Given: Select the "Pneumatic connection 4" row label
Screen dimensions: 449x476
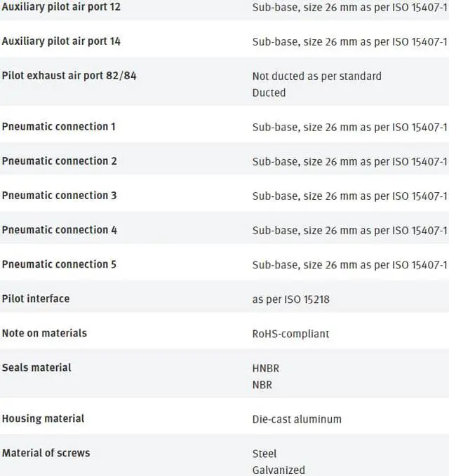Looking at the screenshot, I should point(59,229).
